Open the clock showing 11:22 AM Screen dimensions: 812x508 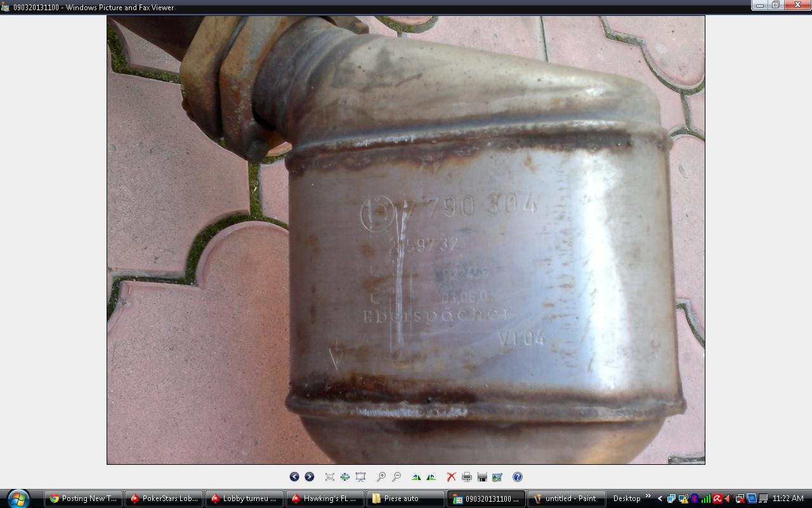(788, 498)
